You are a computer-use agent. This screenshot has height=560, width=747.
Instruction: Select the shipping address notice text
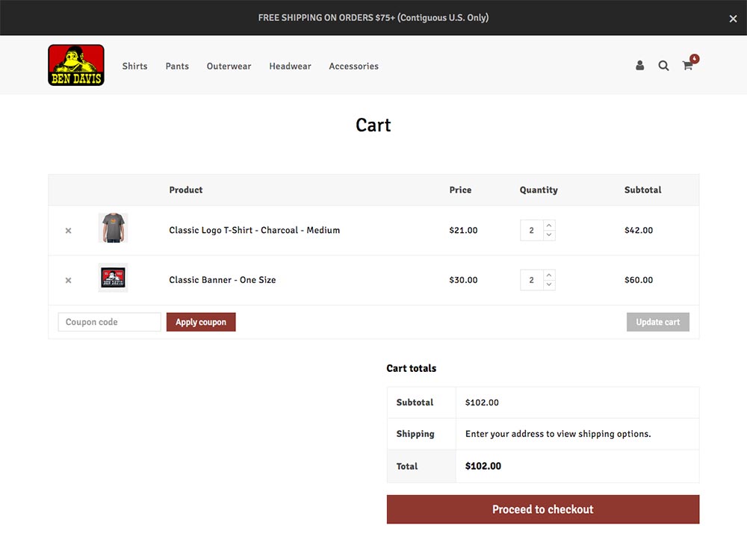point(558,434)
